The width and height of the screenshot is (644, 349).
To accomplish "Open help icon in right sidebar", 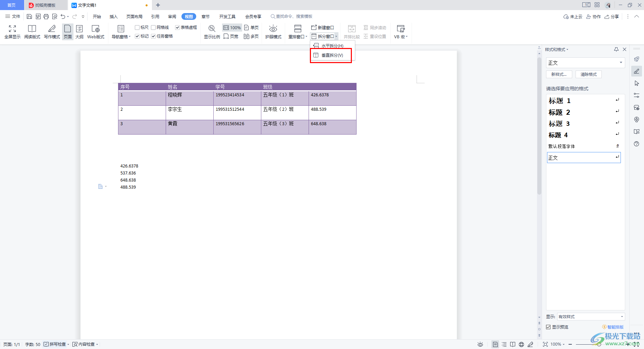I will coord(637,144).
